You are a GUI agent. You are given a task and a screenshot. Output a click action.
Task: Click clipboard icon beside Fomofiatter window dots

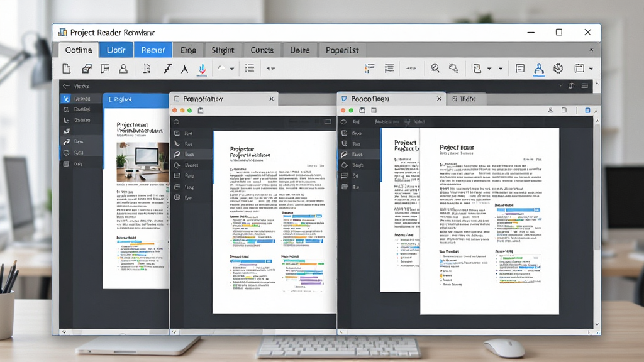(x=201, y=111)
